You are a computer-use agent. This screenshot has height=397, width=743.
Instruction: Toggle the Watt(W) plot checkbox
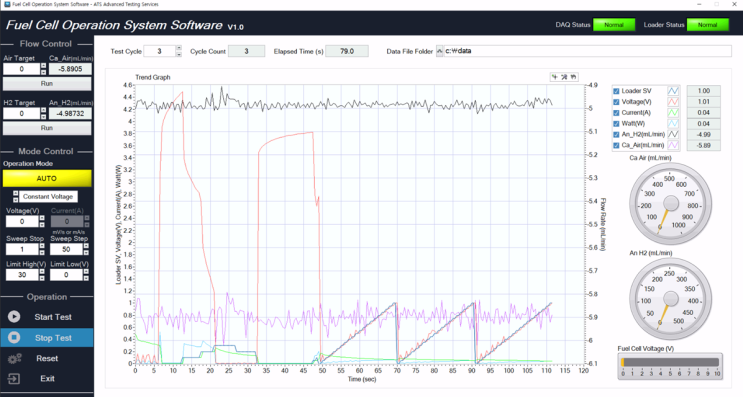pyautogui.click(x=616, y=124)
